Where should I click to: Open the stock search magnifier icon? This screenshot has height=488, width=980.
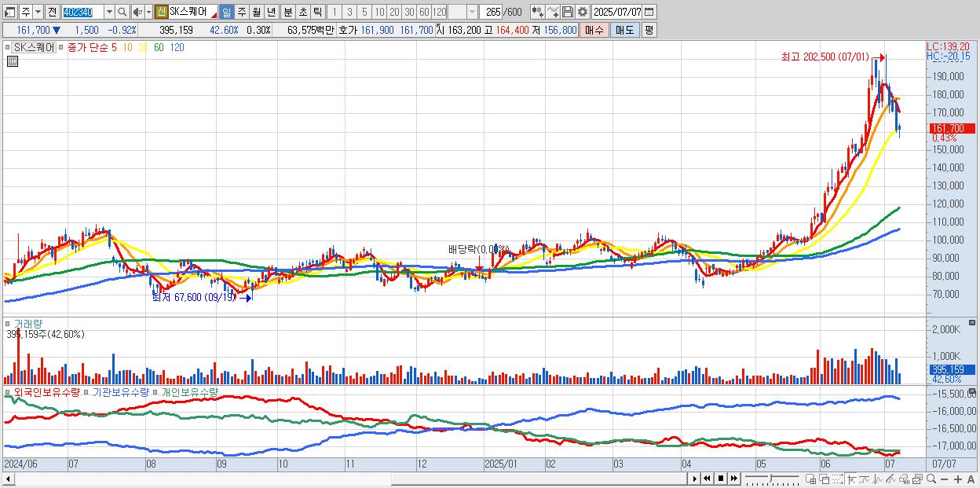tap(122, 12)
